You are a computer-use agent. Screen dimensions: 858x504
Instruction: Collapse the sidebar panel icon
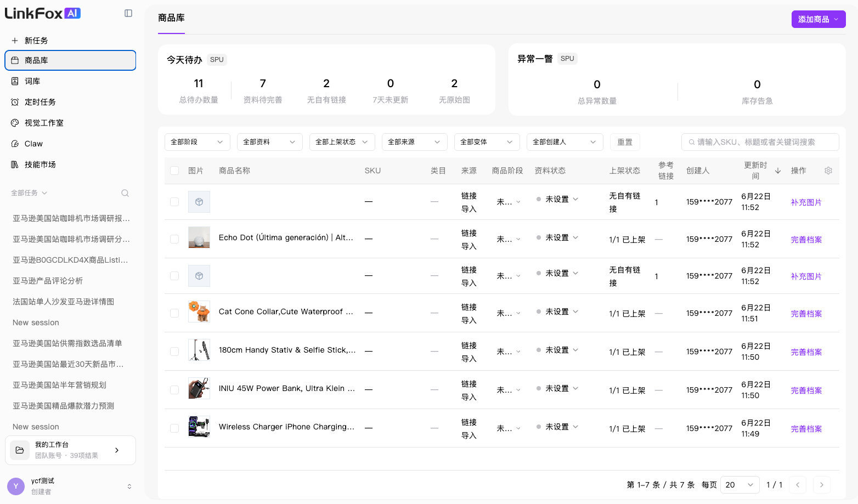click(128, 13)
